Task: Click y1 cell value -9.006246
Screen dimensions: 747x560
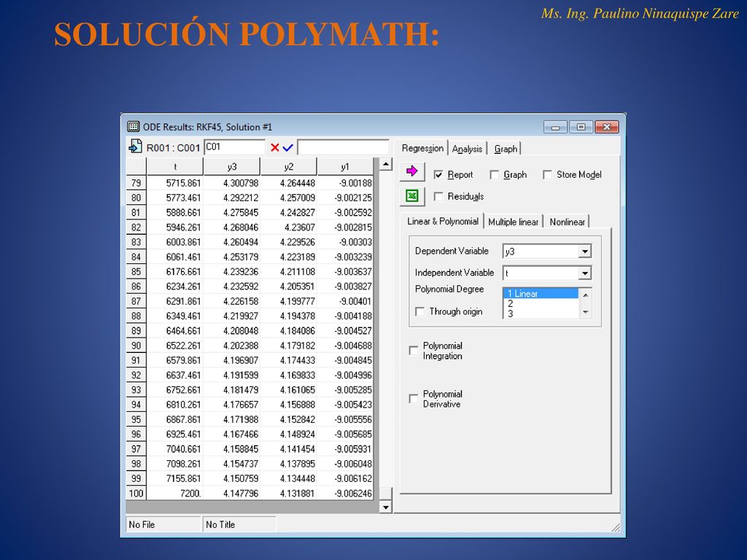Action: (345, 494)
